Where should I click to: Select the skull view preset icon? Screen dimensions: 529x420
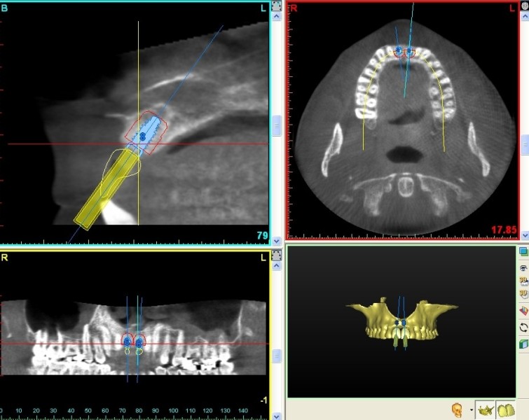tap(457, 409)
